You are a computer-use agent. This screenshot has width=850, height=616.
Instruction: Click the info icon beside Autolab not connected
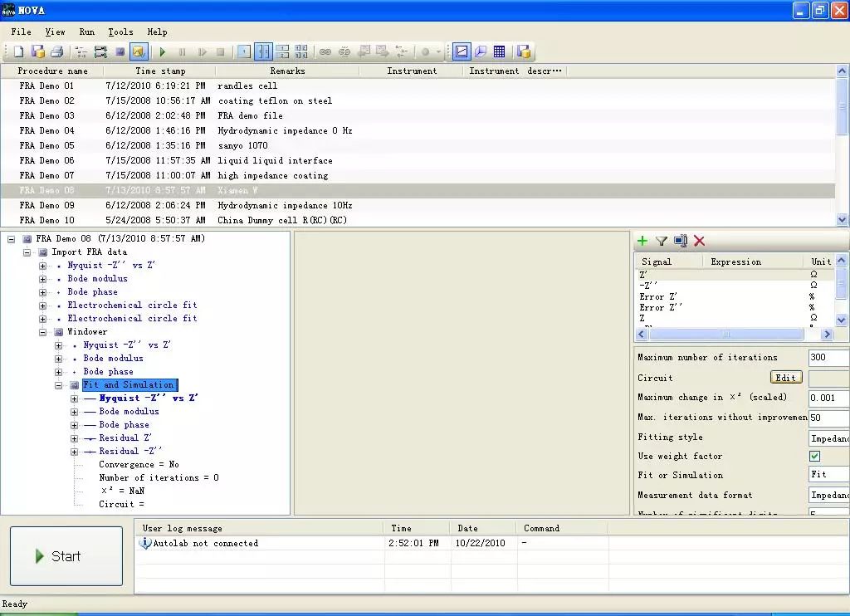point(145,543)
